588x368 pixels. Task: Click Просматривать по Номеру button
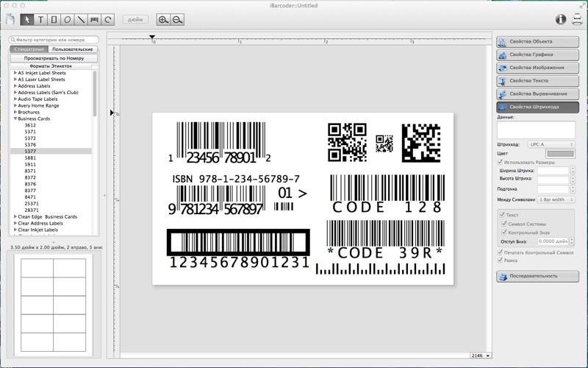pos(54,58)
